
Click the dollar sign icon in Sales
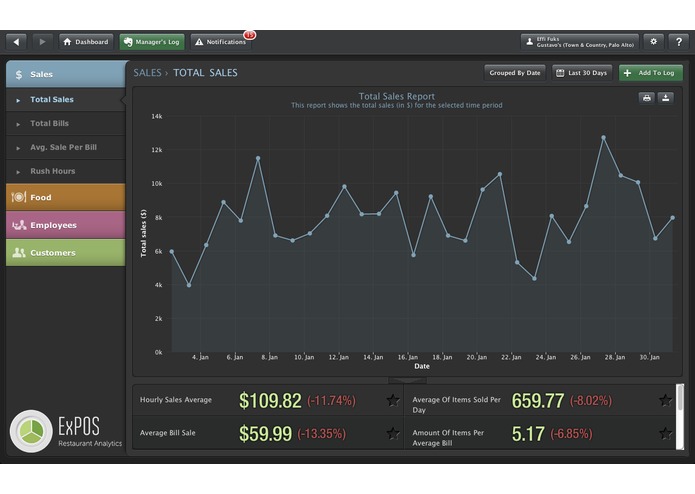pos(19,74)
